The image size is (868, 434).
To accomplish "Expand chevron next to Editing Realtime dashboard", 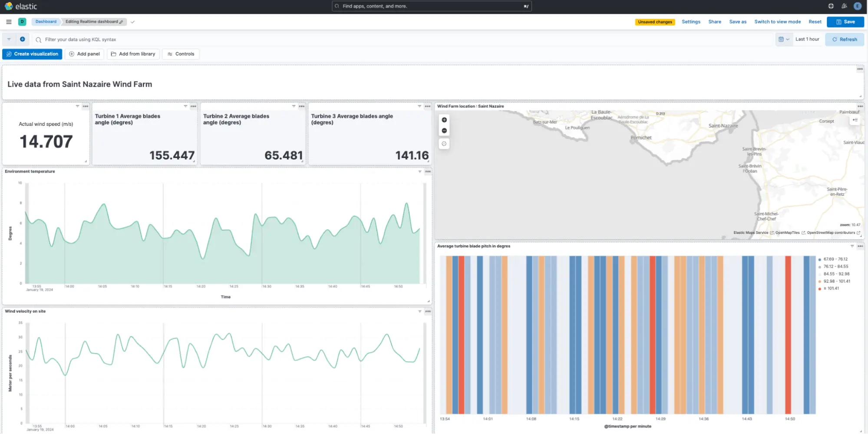I will pos(132,22).
